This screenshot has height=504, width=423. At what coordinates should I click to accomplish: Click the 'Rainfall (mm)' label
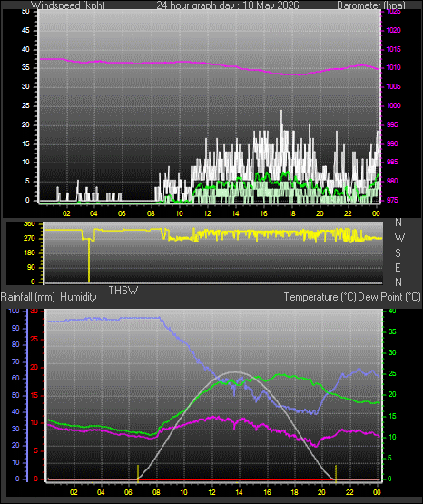[x=28, y=297]
